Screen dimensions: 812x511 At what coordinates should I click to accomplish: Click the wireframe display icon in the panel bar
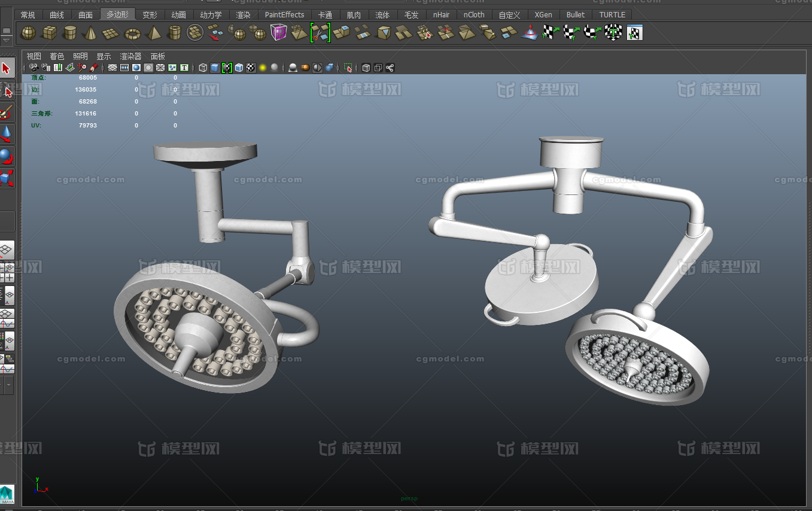(x=202, y=68)
